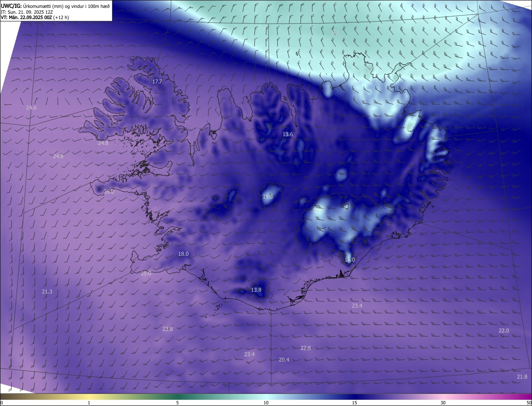Click the 21.8 value label
The image size is (532, 406).
[x=522, y=377]
